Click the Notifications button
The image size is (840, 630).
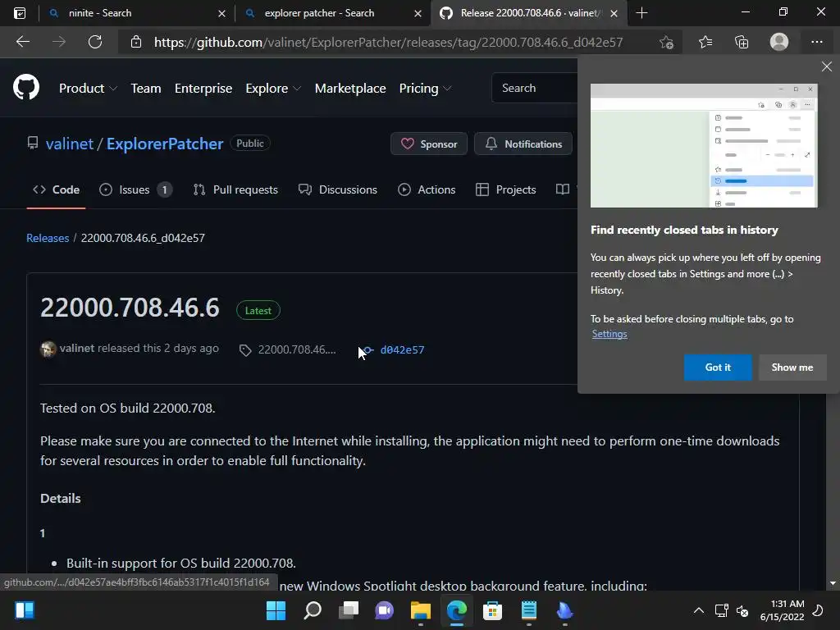523,144
